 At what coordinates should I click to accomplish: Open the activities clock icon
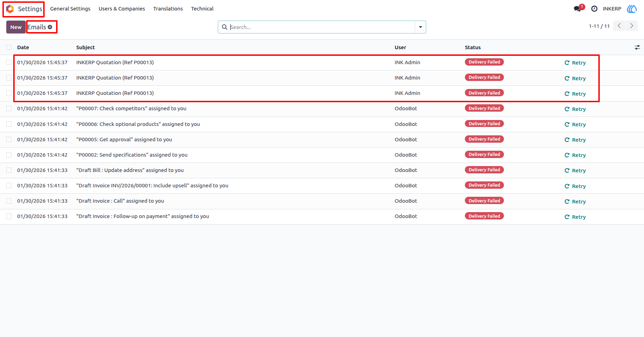[594, 9]
